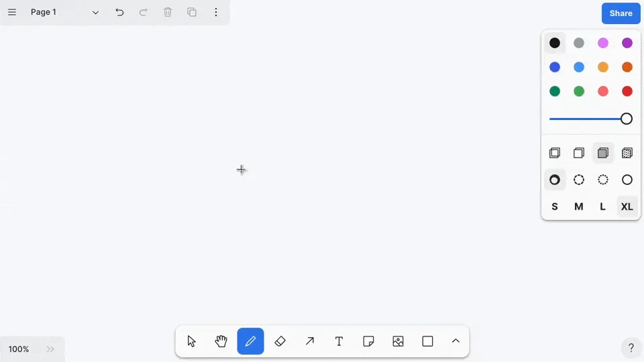Screen dimensions: 644x362
Task: Choose the Hand pan tool
Action: [x=221, y=341]
